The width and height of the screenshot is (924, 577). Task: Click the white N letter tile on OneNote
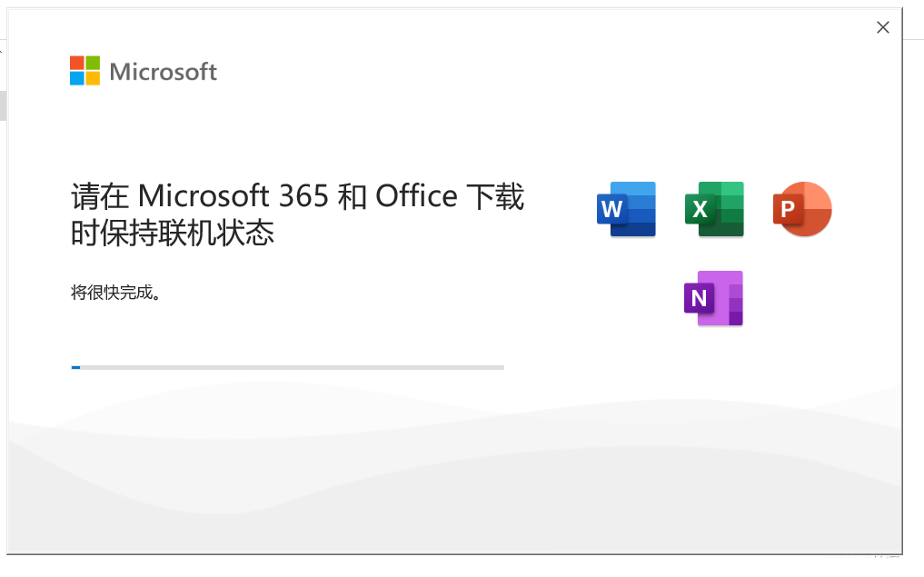[699, 298]
